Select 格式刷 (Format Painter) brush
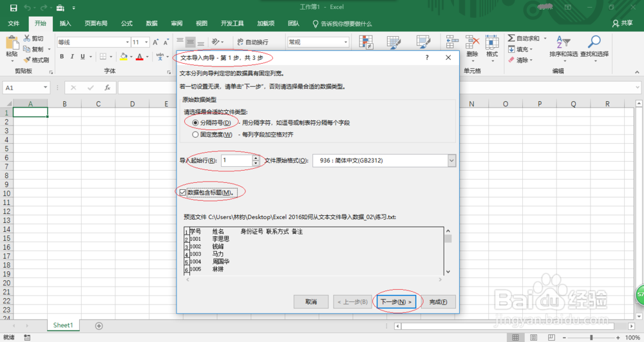The width and height of the screenshot is (644, 342). point(27,60)
